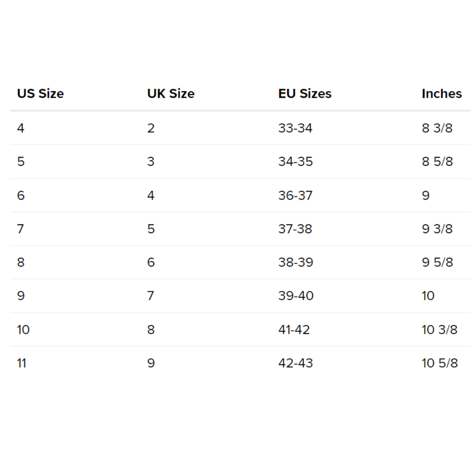Click US size 10 cell

tap(23, 329)
